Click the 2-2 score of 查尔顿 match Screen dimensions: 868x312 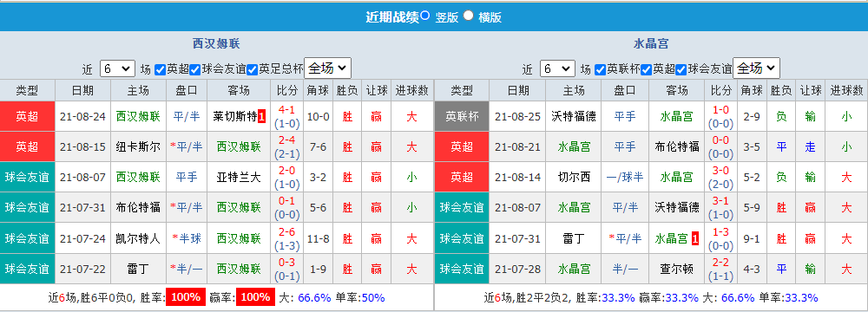click(720, 263)
